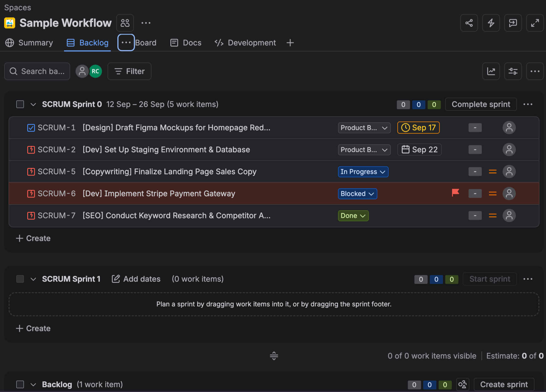Viewport: 546px width, 392px height.
Task: Click the Search backlog input field
Action: point(37,71)
